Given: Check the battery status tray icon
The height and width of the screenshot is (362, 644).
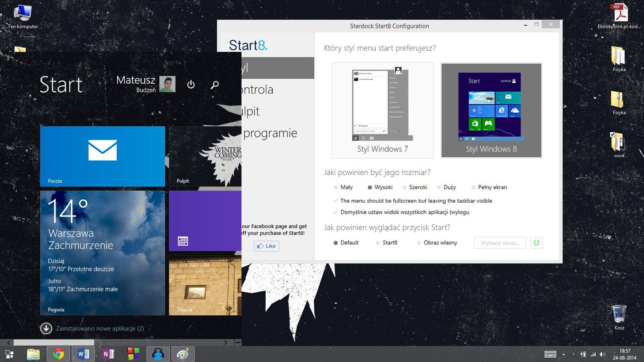Looking at the screenshot, I should [583, 354].
